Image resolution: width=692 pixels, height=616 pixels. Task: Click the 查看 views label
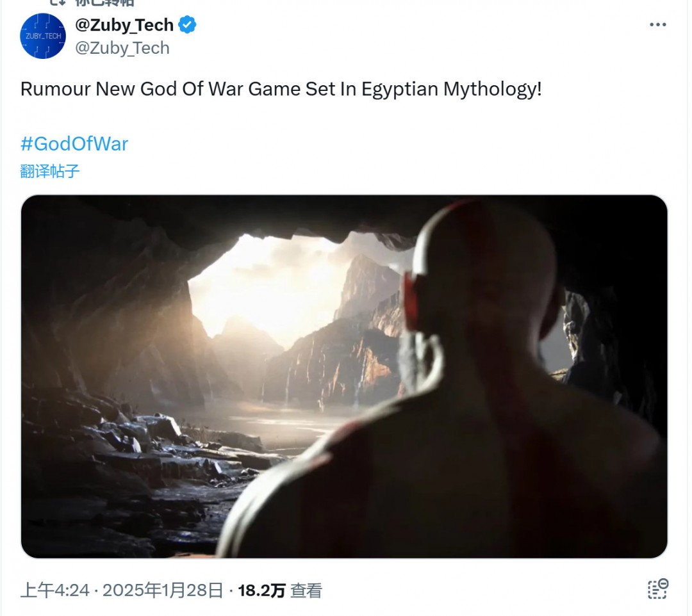pyautogui.click(x=306, y=590)
